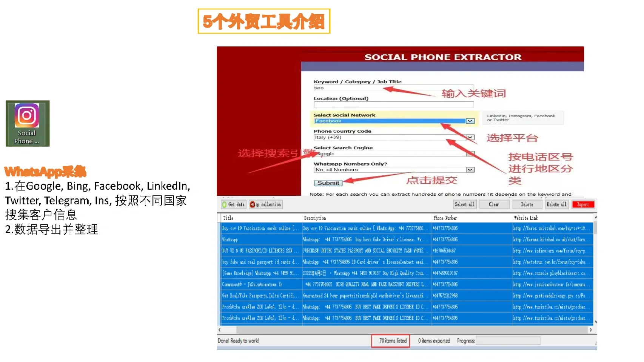Click phone number +447459919187 cell
Screen dimensions: 644x362
pyautogui.click(x=471, y=273)
